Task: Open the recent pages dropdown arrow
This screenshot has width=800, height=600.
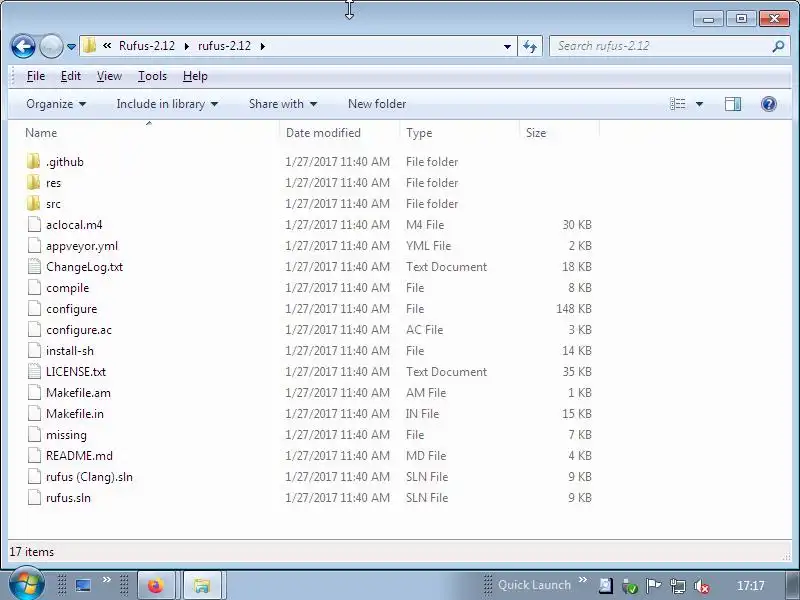Action: pos(71,46)
